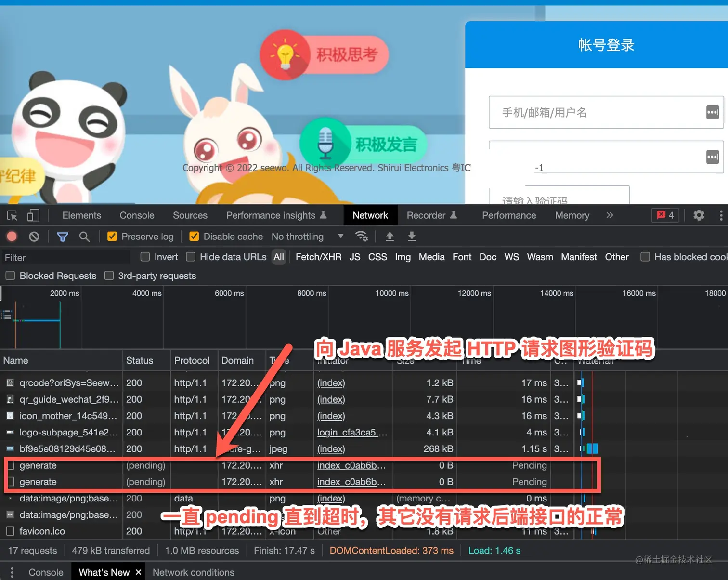This screenshot has height=580, width=728.
Task: Open index_c0ab6b initiator of second generate
Action: (351, 482)
